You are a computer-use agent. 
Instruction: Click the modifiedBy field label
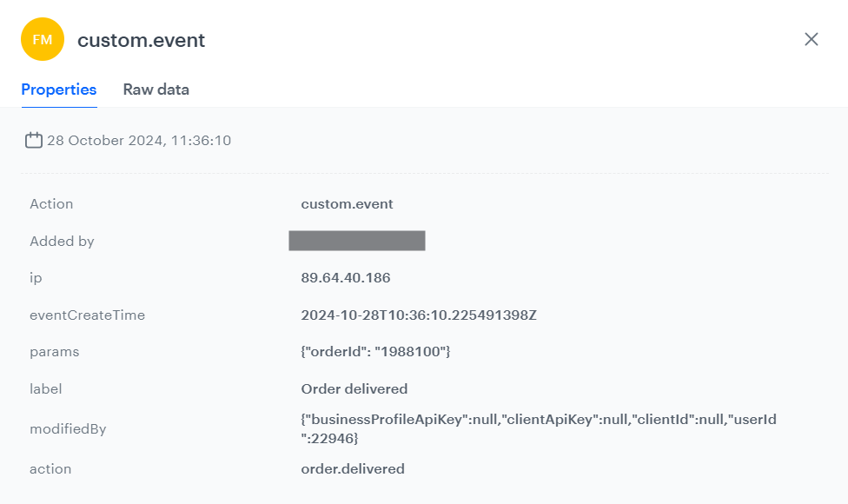(67, 428)
